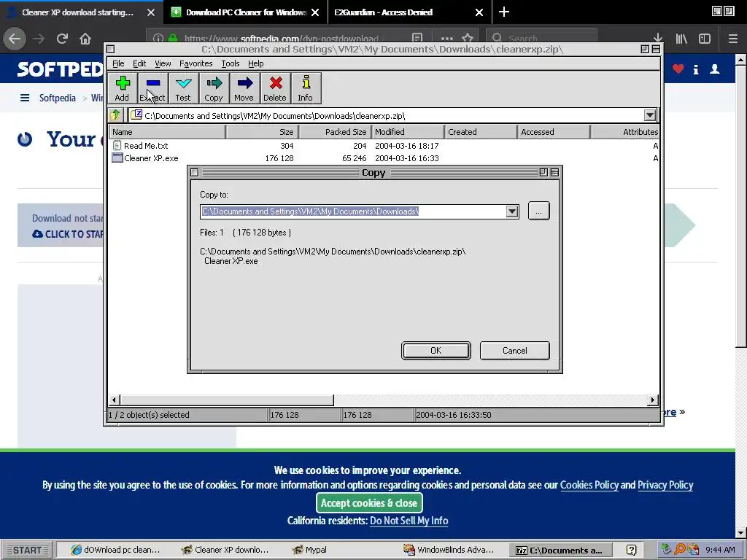Sort file list by Modified column
The image size is (747, 560).
coord(407,132)
